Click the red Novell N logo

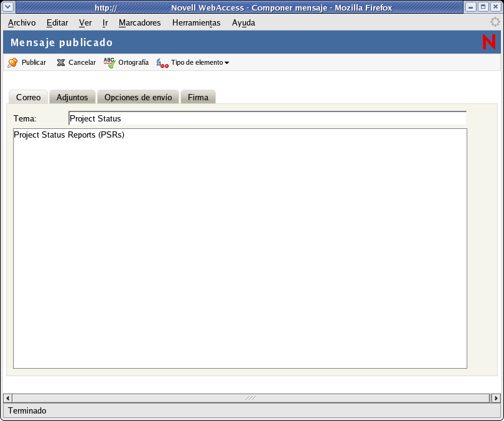click(488, 42)
